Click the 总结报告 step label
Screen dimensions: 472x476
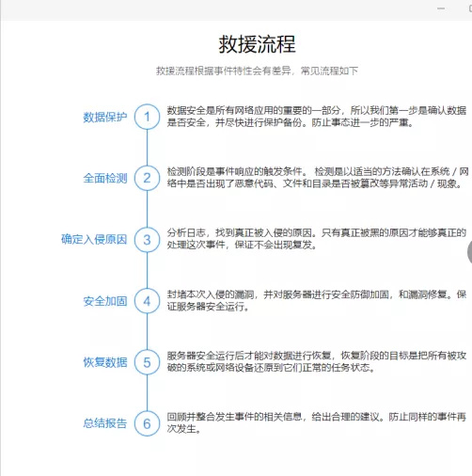(x=105, y=423)
